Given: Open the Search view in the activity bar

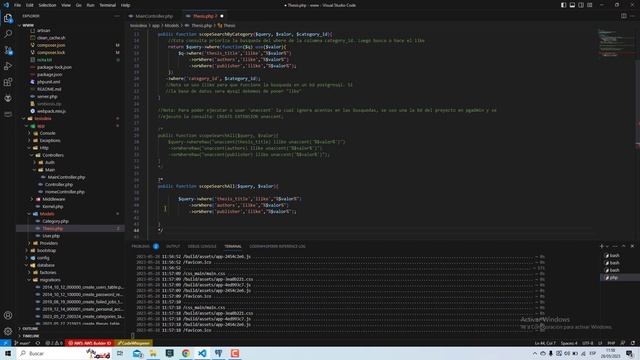Looking at the screenshot, I should [8, 34].
